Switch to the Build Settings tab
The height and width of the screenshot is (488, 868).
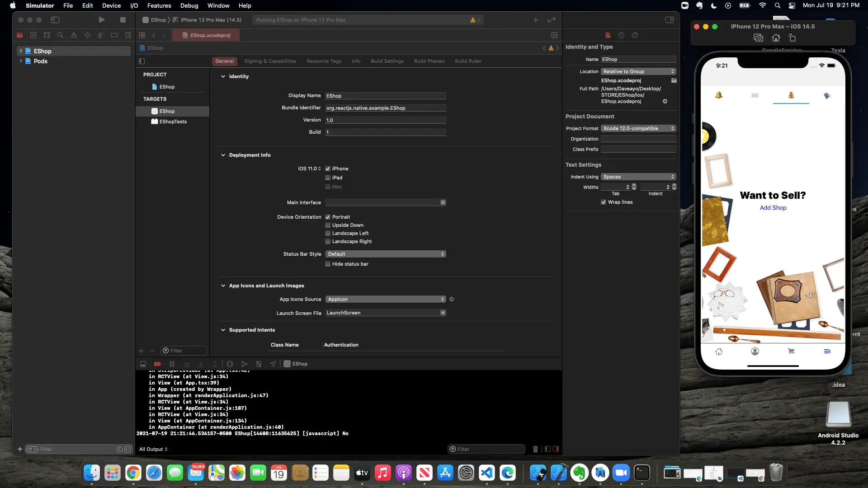[x=387, y=61]
